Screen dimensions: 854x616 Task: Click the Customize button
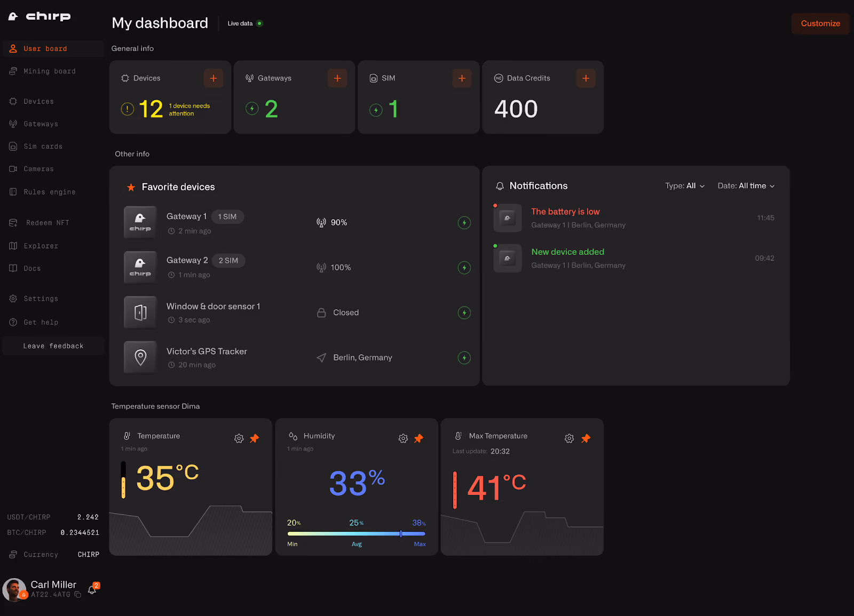tap(820, 23)
